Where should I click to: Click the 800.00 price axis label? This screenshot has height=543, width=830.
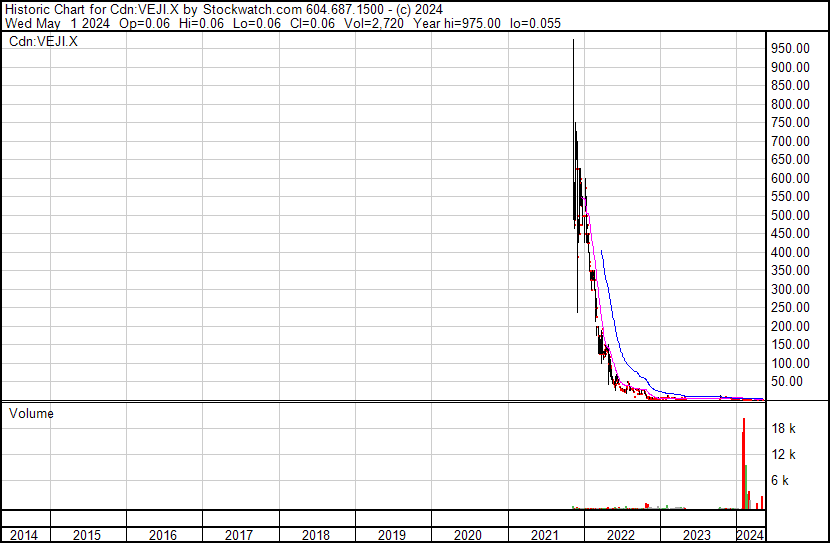[790, 104]
